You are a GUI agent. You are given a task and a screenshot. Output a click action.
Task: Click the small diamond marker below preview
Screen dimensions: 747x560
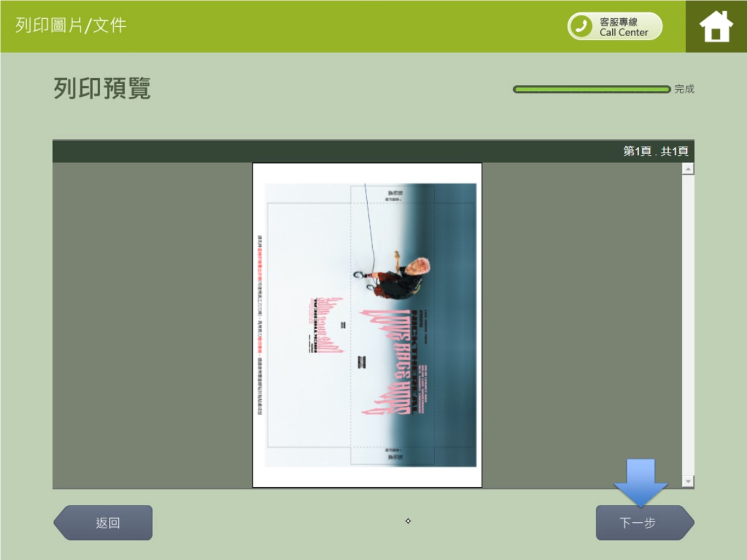(x=408, y=521)
